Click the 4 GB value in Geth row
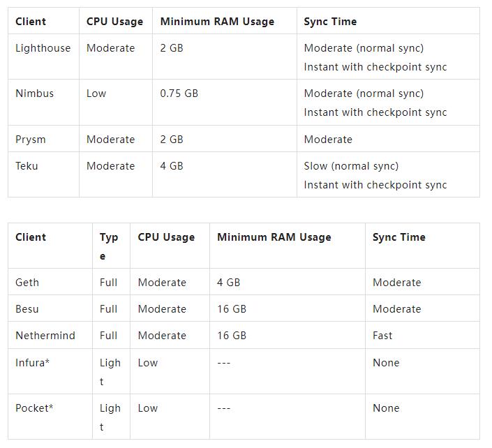This screenshot has width=492, height=448. (228, 283)
